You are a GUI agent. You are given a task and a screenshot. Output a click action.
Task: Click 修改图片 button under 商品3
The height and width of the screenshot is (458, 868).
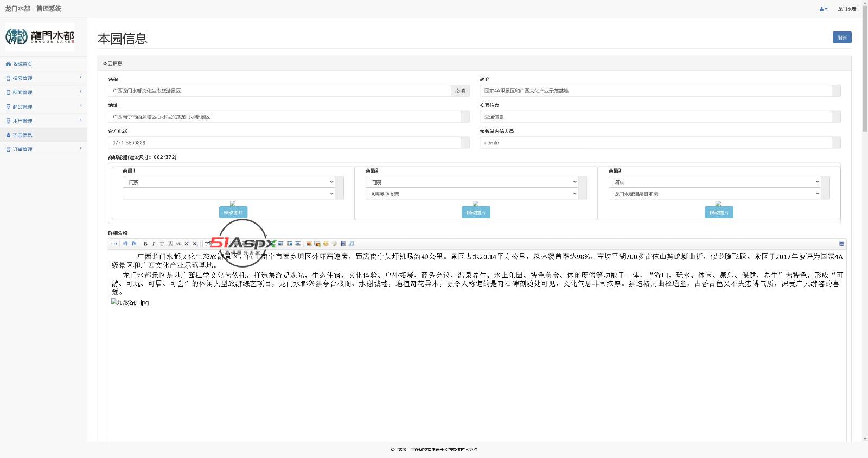pyautogui.click(x=719, y=212)
